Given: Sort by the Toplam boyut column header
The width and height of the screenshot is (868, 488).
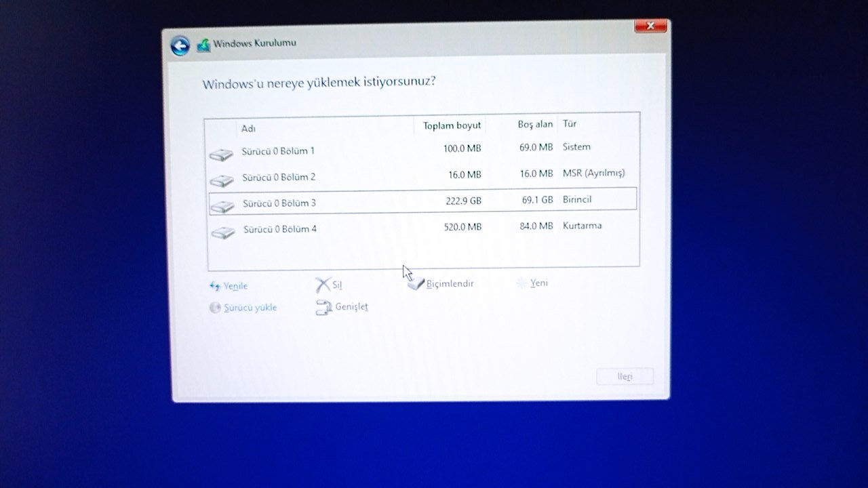Looking at the screenshot, I should [x=452, y=125].
